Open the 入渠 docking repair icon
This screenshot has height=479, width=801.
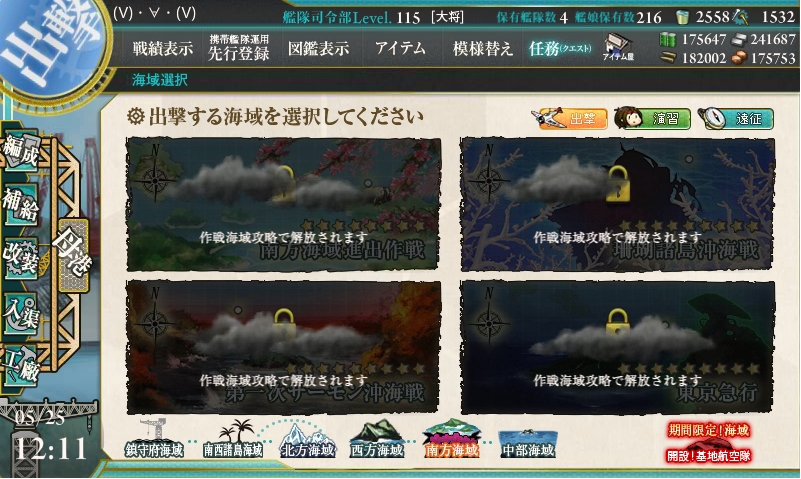coord(21,314)
